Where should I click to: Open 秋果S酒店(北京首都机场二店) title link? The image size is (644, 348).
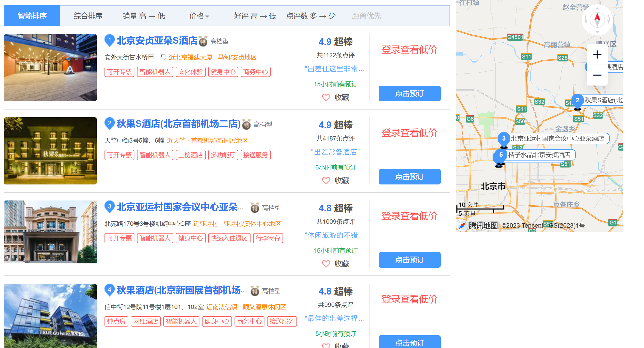coord(179,124)
